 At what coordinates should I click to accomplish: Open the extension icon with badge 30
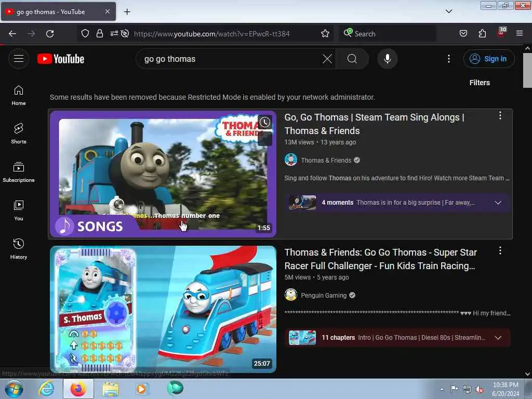pyautogui.click(x=501, y=33)
